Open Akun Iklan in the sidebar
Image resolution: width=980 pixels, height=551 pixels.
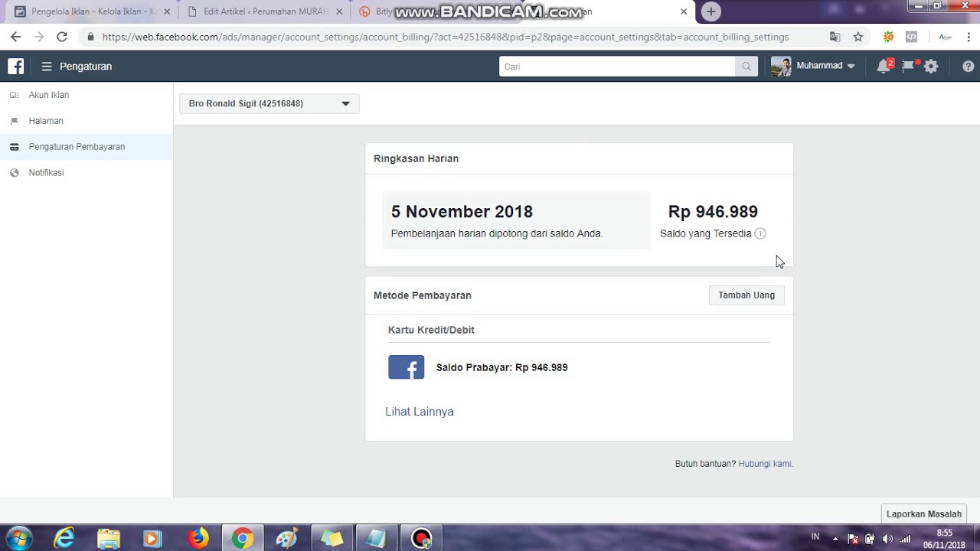click(x=49, y=95)
